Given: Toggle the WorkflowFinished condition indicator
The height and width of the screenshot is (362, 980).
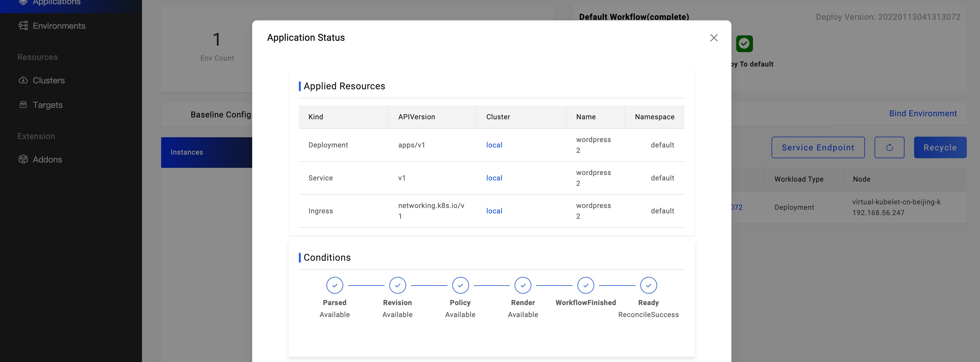Looking at the screenshot, I should coord(586,285).
